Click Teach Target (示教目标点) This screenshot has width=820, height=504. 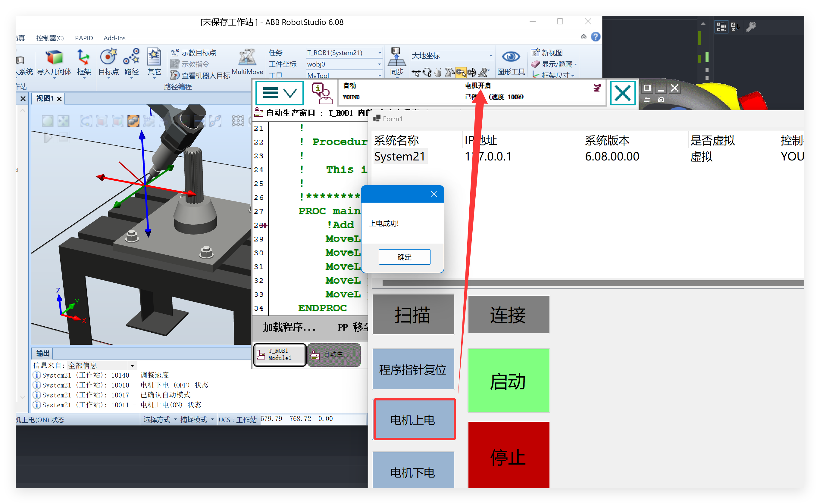(x=193, y=53)
